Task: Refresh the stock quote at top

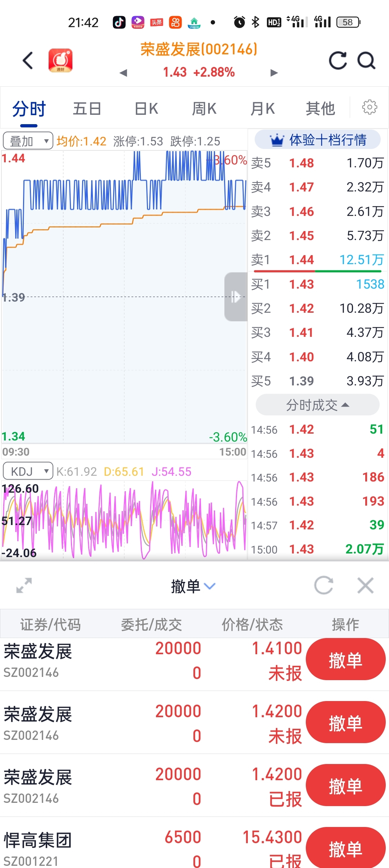Action: (x=338, y=60)
